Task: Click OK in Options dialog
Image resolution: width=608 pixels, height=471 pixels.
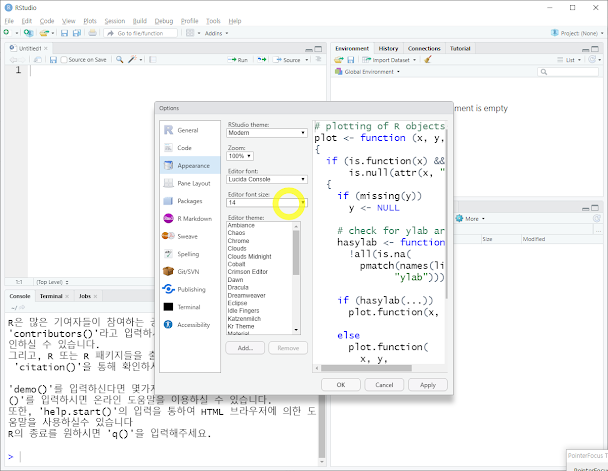Action: (341, 385)
